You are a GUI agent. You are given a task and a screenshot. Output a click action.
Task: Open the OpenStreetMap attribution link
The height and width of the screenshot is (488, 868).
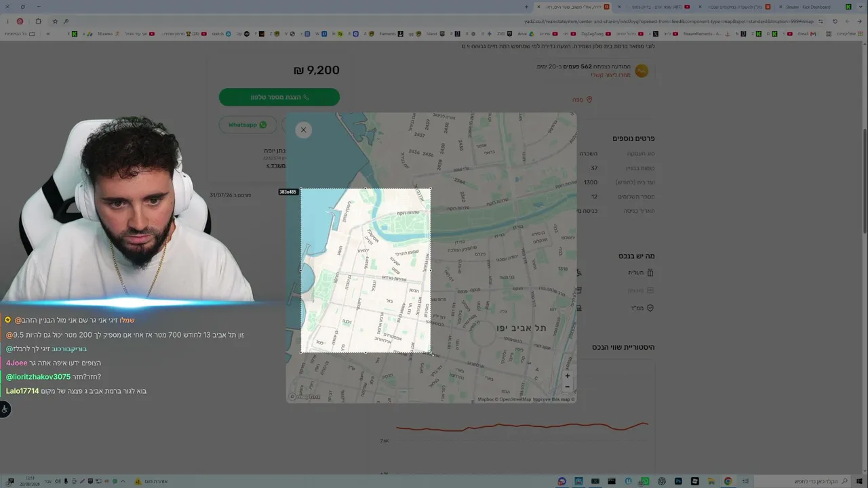tap(513, 399)
